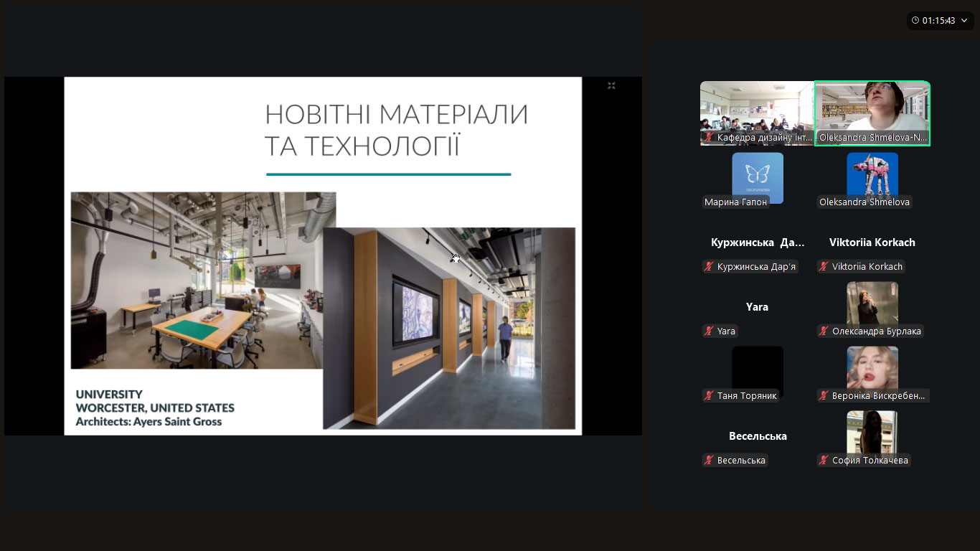Click the muted mic icon for Куржинська Дар'я
This screenshot has height=551, width=980.
point(710,267)
